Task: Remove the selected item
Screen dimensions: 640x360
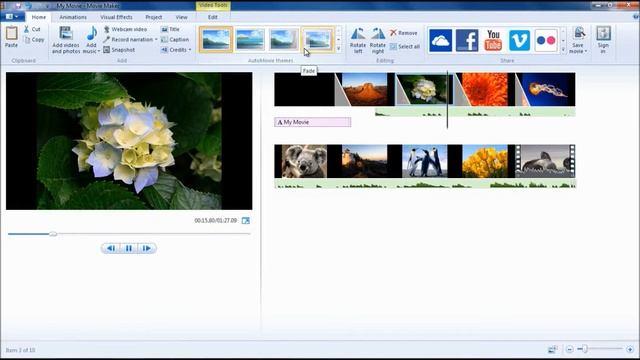Action: (x=403, y=33)
